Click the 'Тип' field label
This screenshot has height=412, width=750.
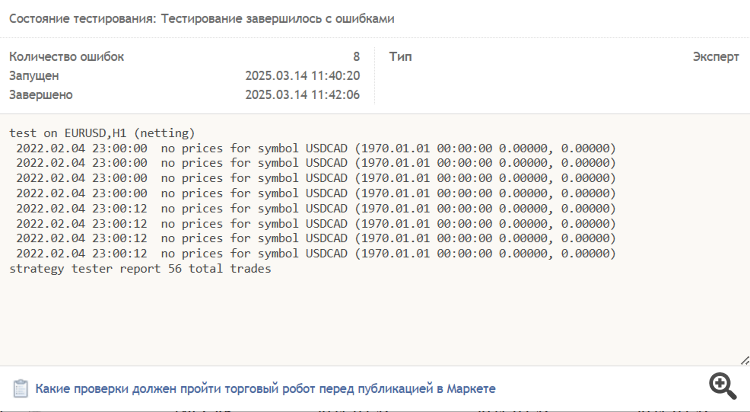pos(400,57)
